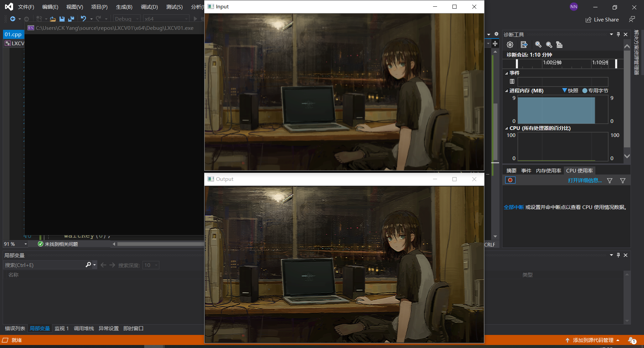644x348 pixels.
Task: Click the Visual Studio logo icon
Action: 9,7
